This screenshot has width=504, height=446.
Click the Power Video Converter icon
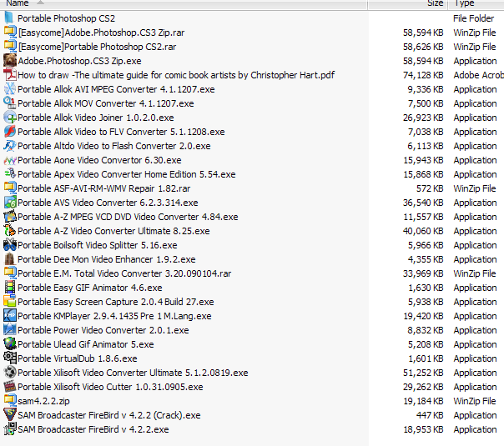pos(10,330)
